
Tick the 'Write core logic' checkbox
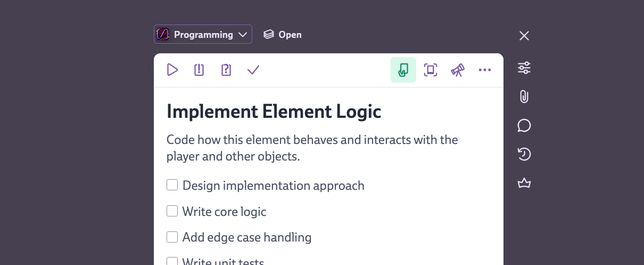[x=172, y=211]
